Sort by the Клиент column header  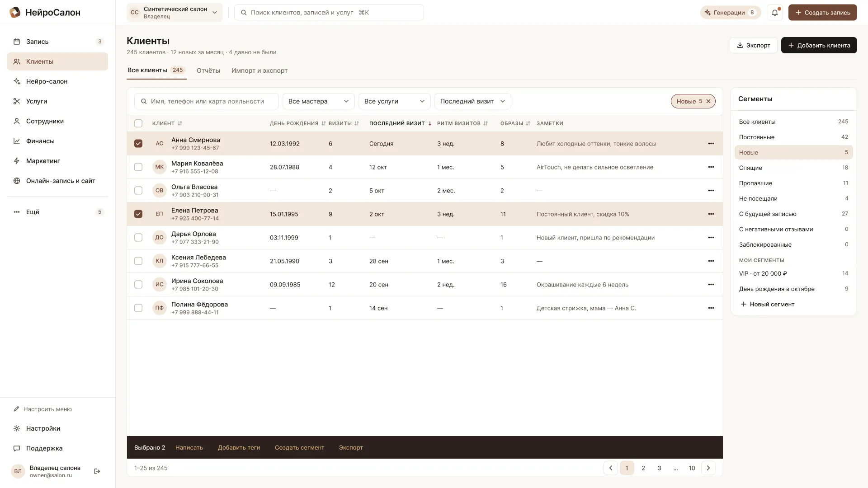(x=167, y=123)
